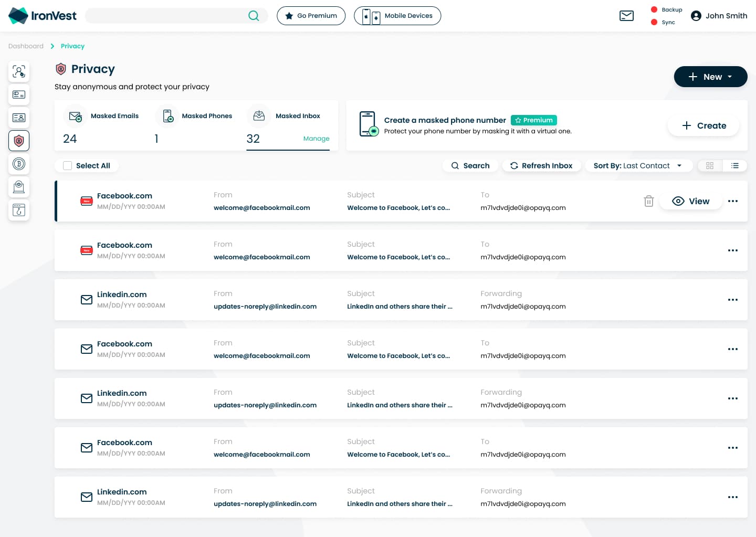Screen dimensions: 756x537
Task: Open the face-scan identity sidebar icon
Action: [19, 71]
